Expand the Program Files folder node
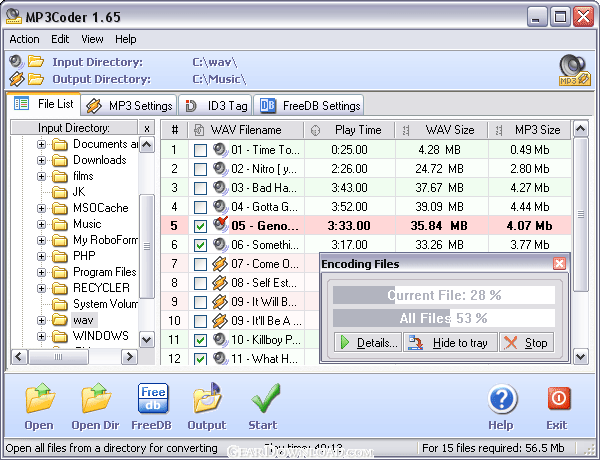This screenshot has width=600, height=460. click(41, 272)
